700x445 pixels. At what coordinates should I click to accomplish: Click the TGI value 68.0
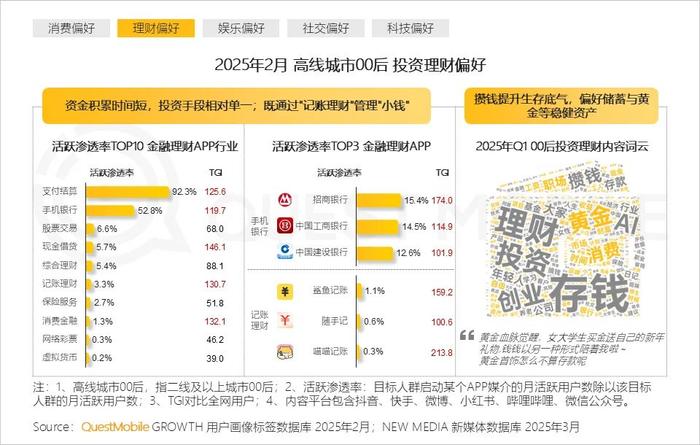pos(215,229)
